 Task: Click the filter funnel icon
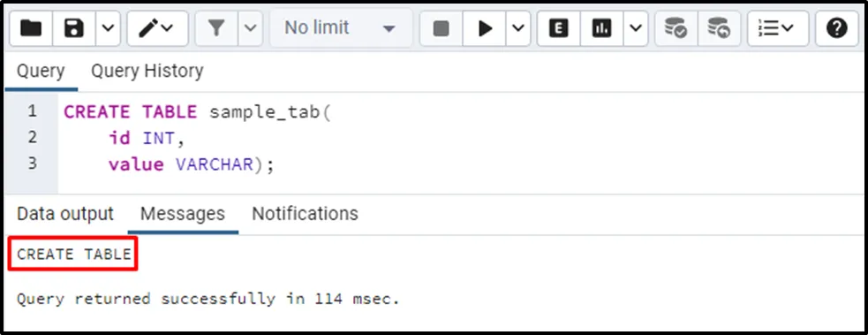tap(217, 28)
